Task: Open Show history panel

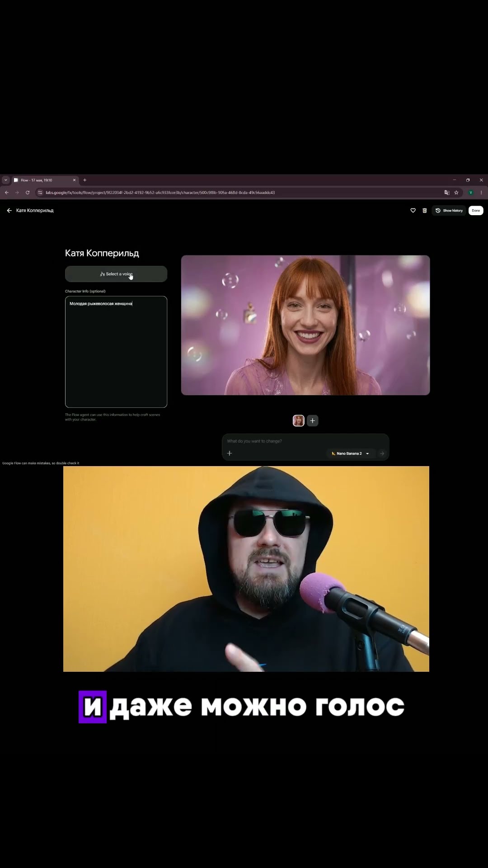Action: coord(449,211)
